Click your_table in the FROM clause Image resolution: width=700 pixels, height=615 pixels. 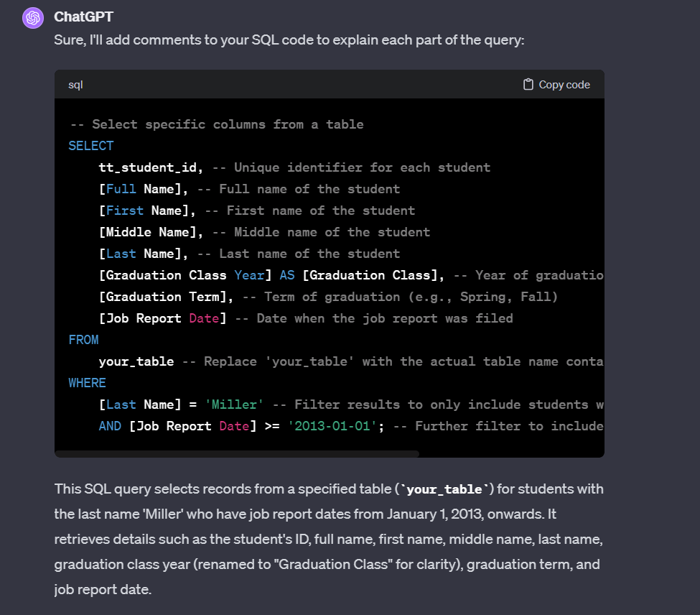click(136, 361)
